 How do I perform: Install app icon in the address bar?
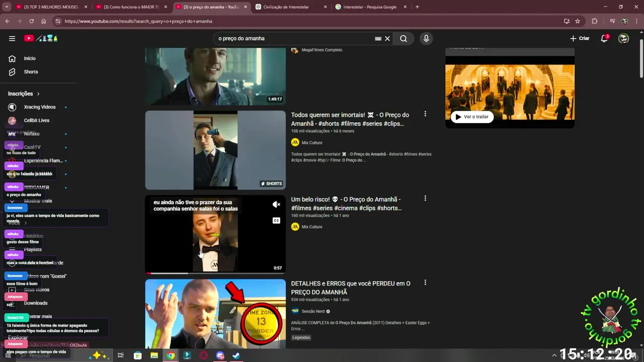(x=567, y=21)
